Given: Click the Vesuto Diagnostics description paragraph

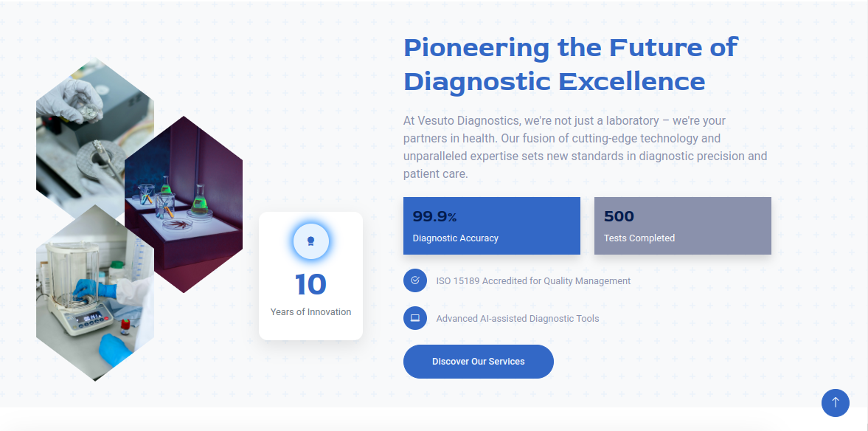Looking at the screenshot, I should click(x=585, y=147).
